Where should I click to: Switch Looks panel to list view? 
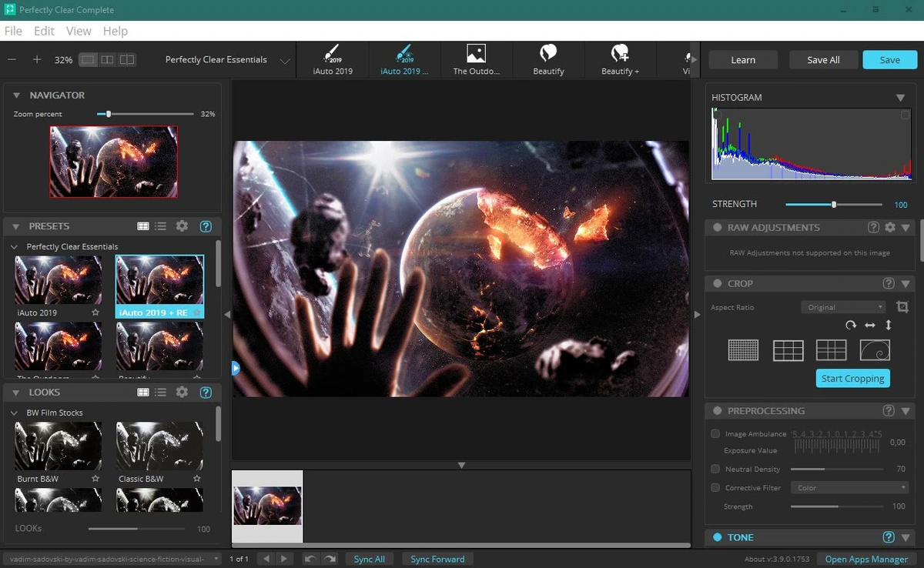coord(161,393)
